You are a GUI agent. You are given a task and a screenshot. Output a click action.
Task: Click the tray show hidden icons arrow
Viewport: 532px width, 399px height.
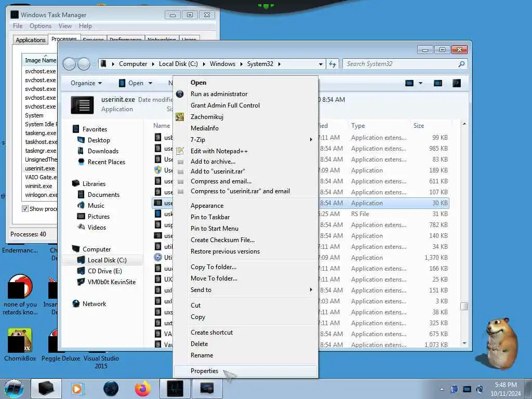pyautogui.click(x=442, y=390)
